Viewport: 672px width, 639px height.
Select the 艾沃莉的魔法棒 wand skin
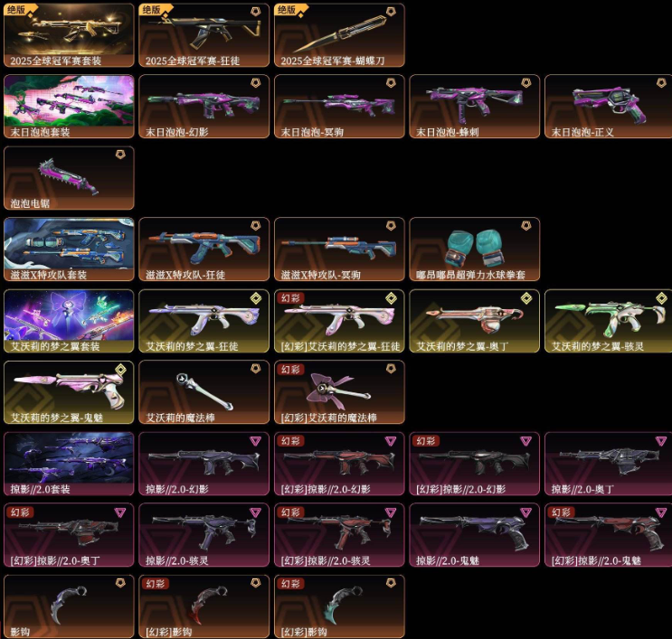[204, 392]
